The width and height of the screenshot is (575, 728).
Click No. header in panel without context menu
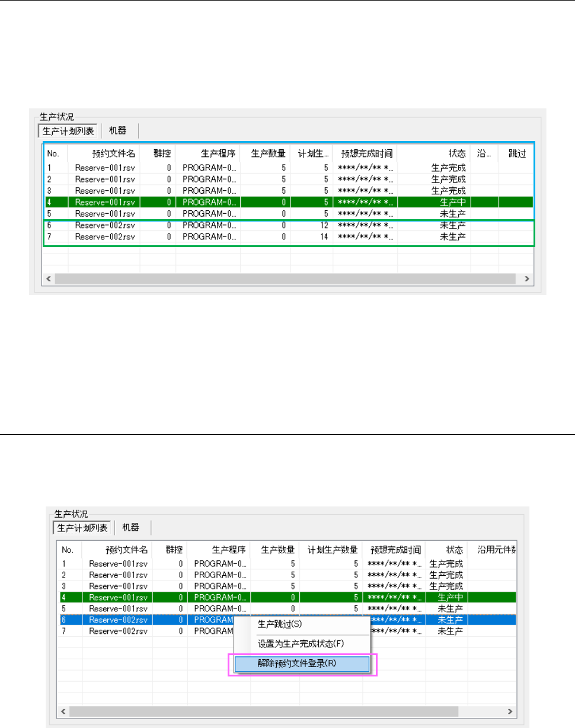click(56, 153)
